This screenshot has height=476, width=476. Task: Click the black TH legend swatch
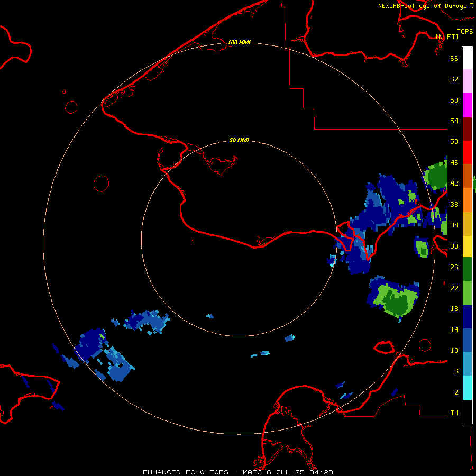(x=467, y=411)
